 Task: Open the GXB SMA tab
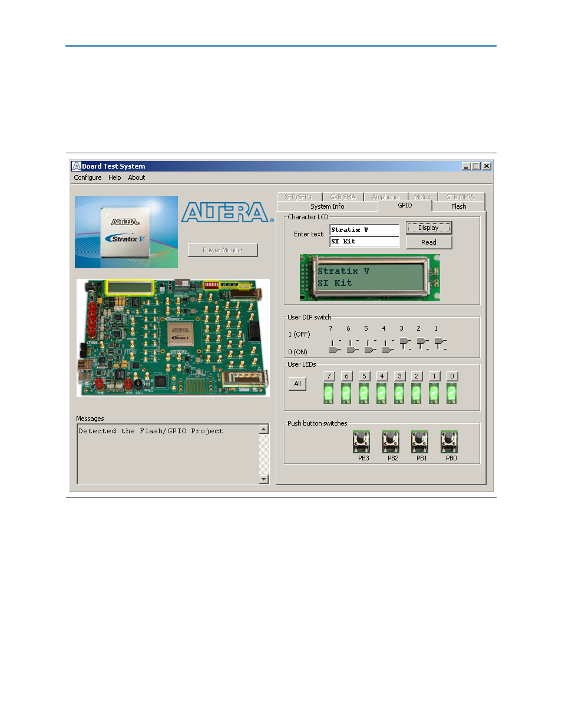(x=343, y=197)
